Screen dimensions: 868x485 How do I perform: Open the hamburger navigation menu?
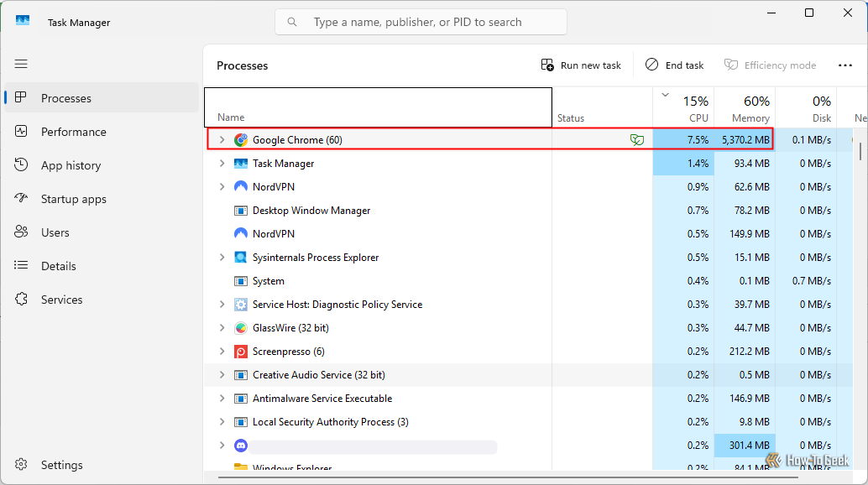tap(21, 64)
